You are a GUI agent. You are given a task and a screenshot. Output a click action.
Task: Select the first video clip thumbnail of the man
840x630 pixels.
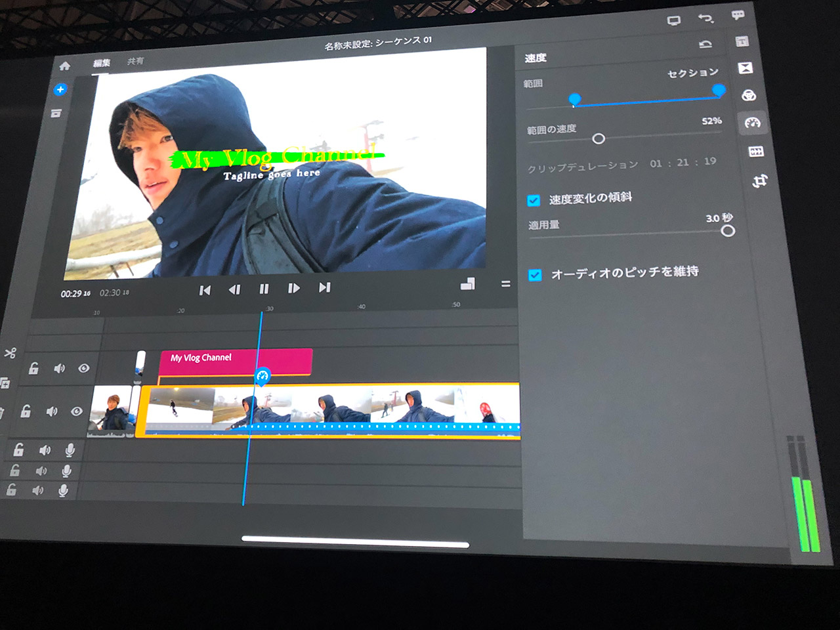[x=112, y=411]
